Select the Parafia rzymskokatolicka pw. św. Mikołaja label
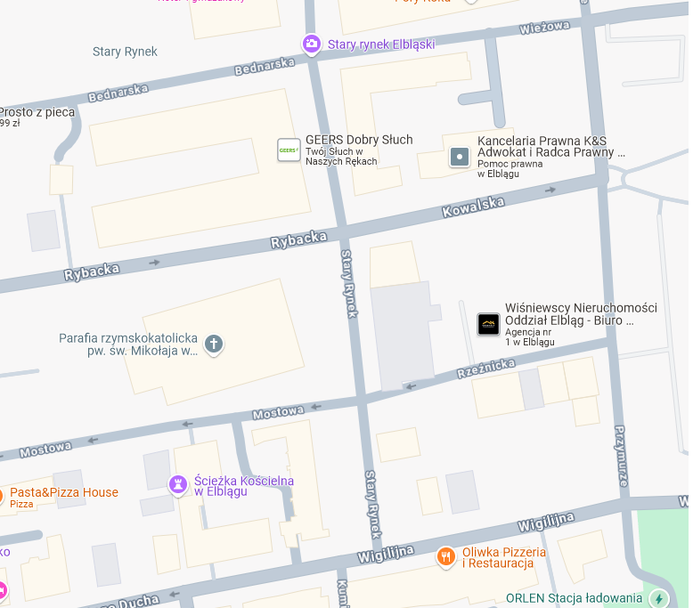The height and width of the screenshot is (616, 693). (128, 344)
